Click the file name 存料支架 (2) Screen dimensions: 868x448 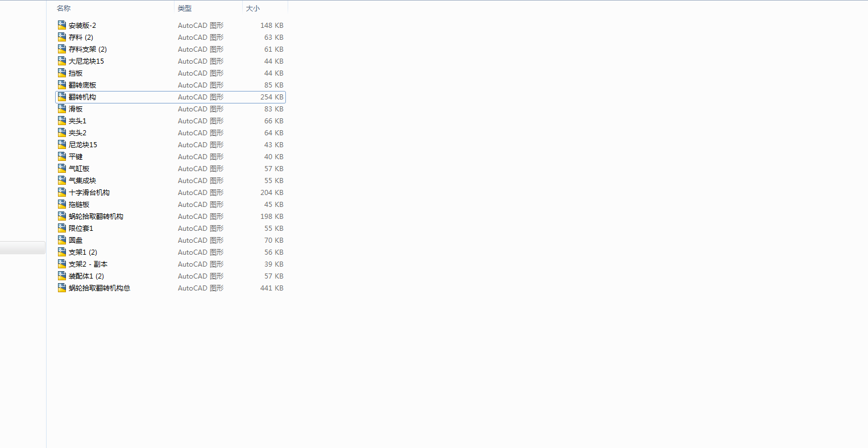pos(88,49)
